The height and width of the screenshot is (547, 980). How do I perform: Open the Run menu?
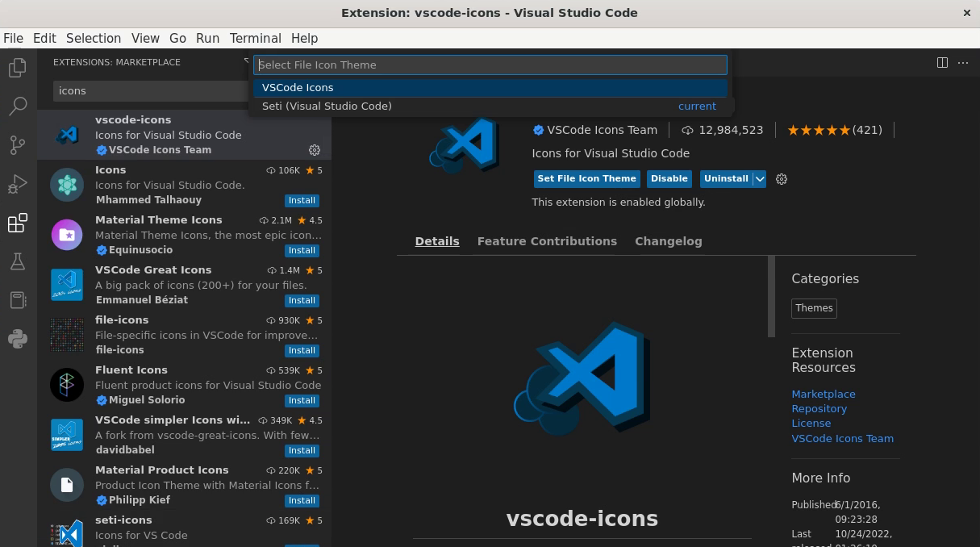click(207, 38)
